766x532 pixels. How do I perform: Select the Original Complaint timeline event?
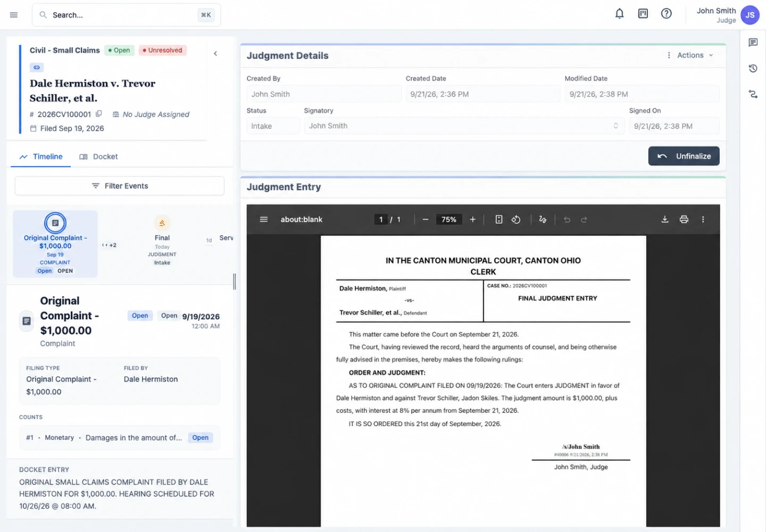(x=55, y=244)
